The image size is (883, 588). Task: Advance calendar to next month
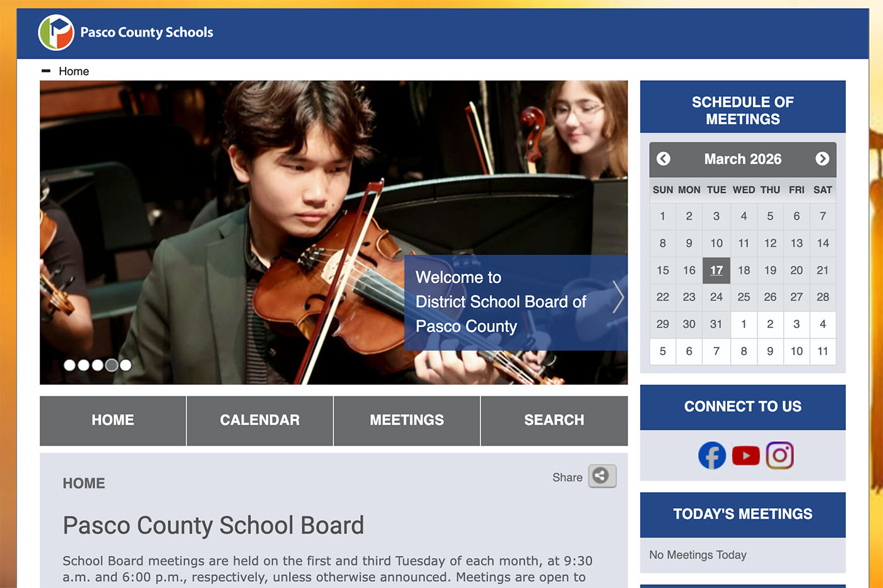pyautogui.click(x=822, y=159)
